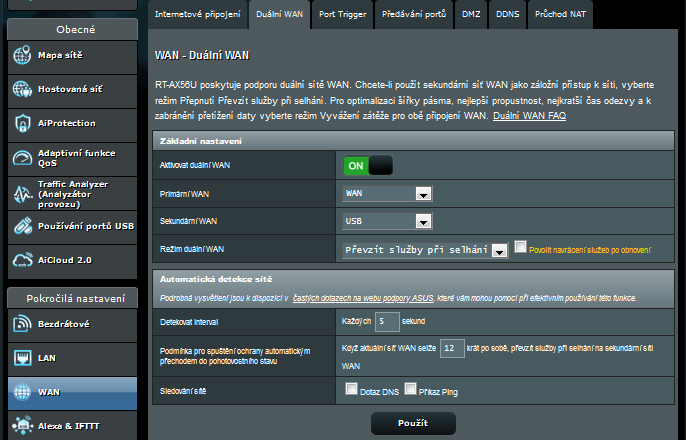Enable the Dotaz DNS checkbox
686x440 pixels.
pyautogui.click(x=351, y=390)
